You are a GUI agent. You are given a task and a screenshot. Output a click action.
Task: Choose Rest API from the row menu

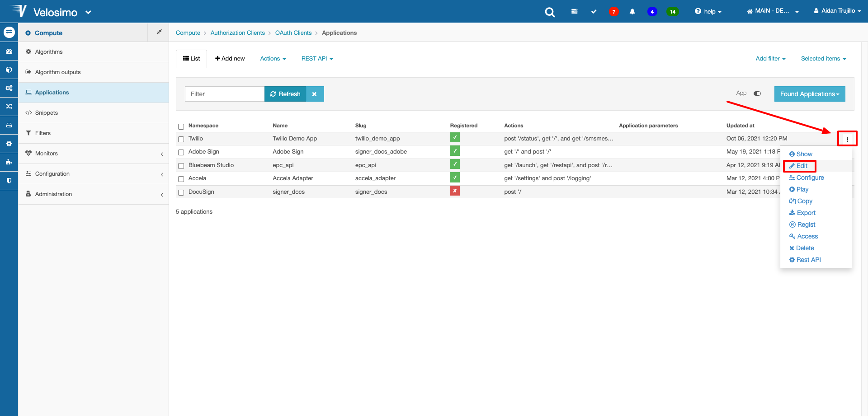(805, 260)
